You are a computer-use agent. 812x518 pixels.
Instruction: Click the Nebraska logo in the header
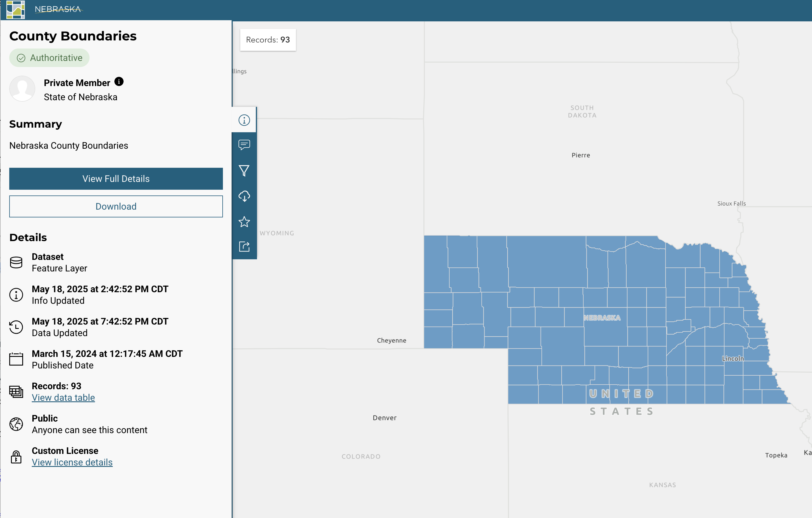16,10
